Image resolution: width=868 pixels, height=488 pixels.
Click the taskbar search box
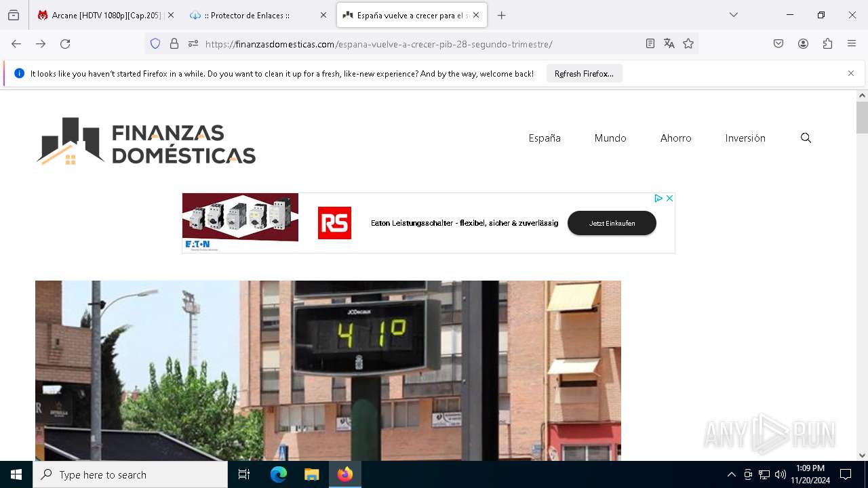[130, 474]
